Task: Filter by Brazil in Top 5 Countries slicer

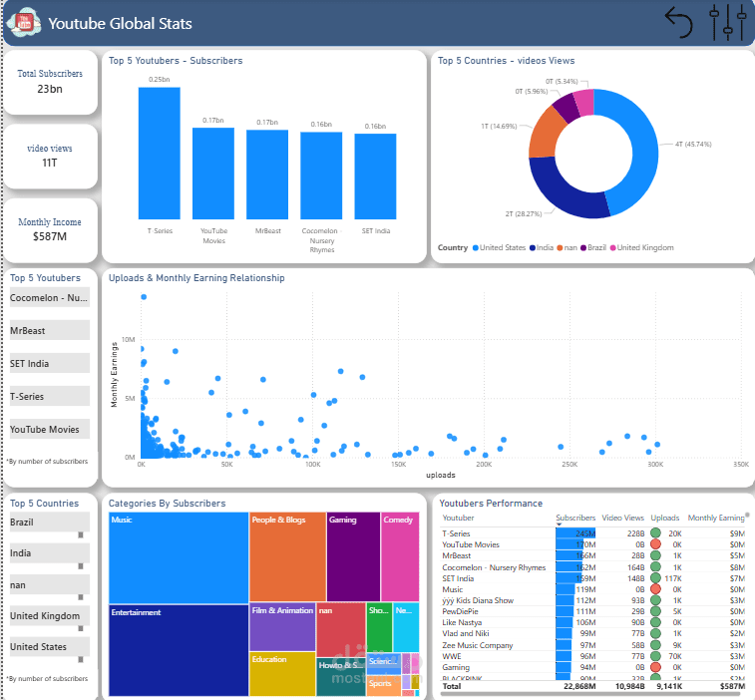Action: [50, 522]
